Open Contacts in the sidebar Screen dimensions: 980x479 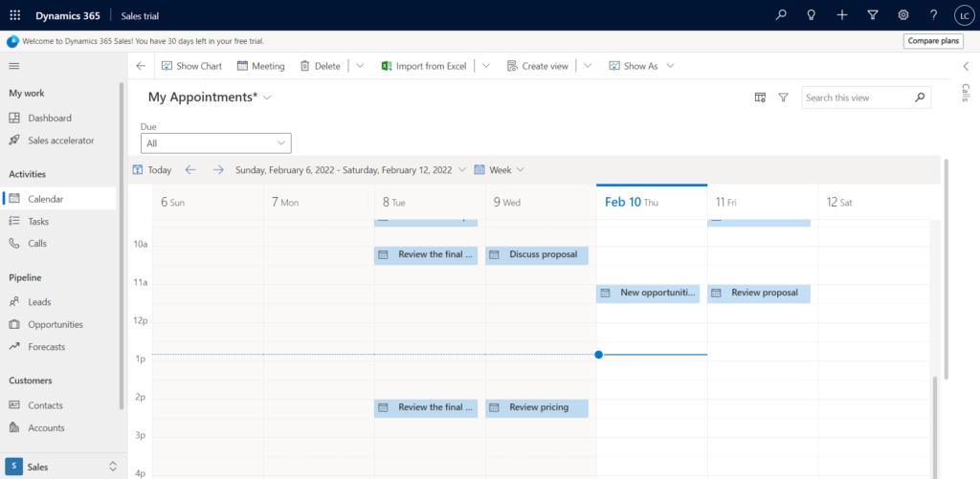click(x=58, y=405)
